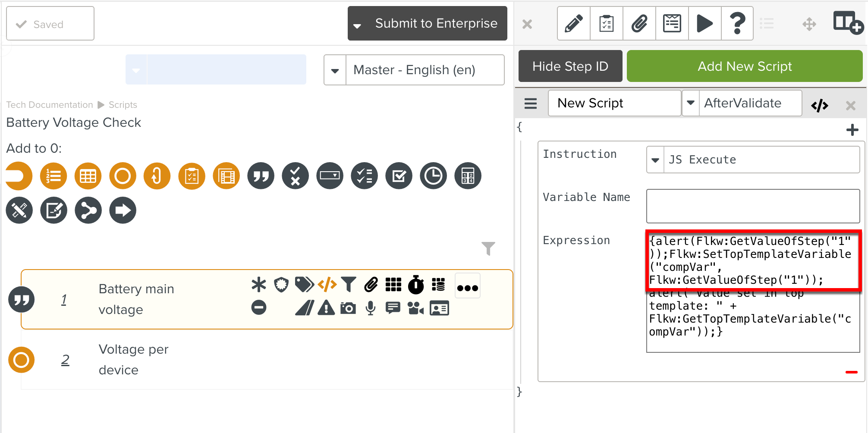Click the stopwatch timer icon on step 1
Image resolution: width=868 pixels, height=433 pixels.
pyautogui.click(x=416, y=285)
